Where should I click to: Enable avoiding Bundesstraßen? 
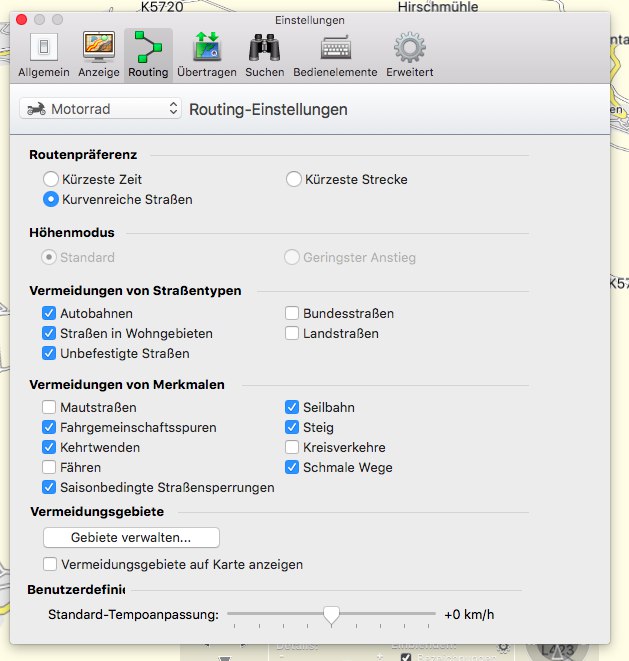click(292, 313)
